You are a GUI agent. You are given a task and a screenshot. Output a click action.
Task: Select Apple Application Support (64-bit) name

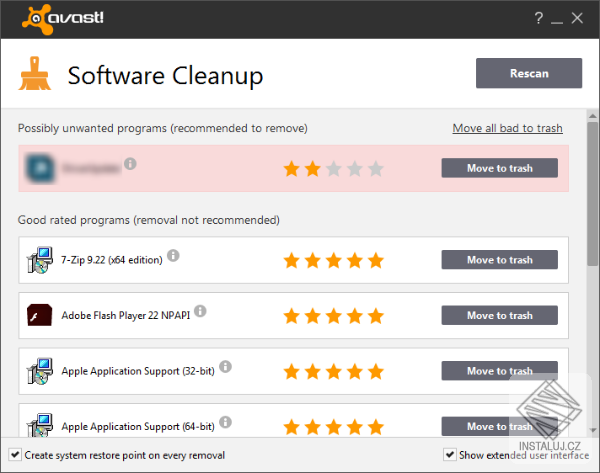pyautogui.click(x=138, y=426)
